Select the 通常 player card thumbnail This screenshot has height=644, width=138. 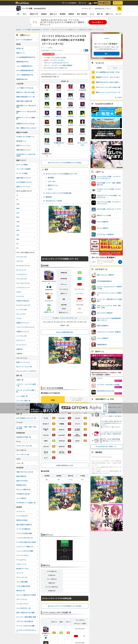tap(47, 87)
